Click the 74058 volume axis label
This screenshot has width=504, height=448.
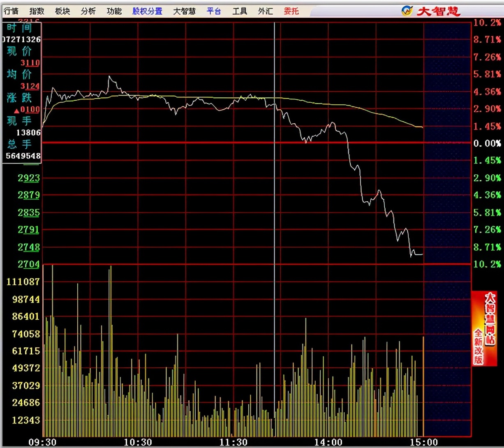(x=26, y=334)
